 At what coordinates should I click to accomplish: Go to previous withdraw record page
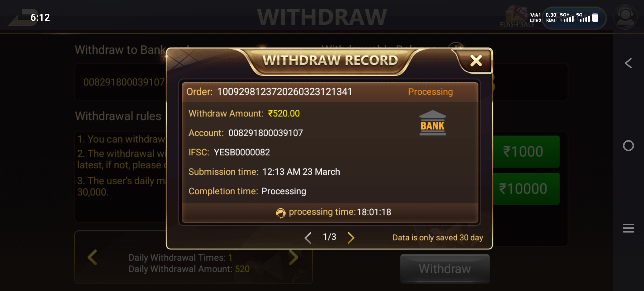[308, 238]
